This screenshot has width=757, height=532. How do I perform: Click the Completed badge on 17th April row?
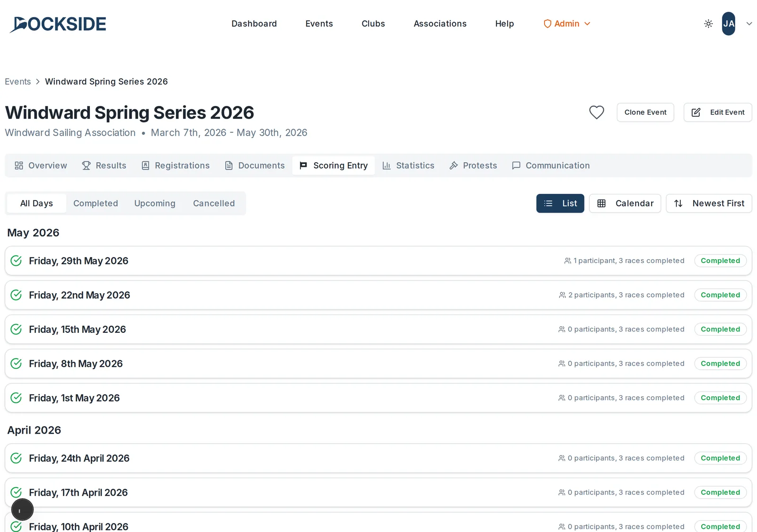click(x=720, y=492)
